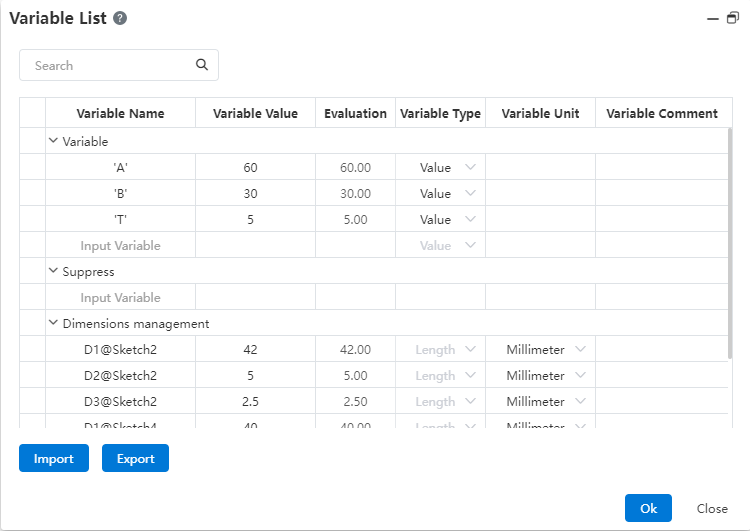This screenshot has width=750, height=531.
Task: Select the 'A' variable name cell
Action: coord(121,167)
